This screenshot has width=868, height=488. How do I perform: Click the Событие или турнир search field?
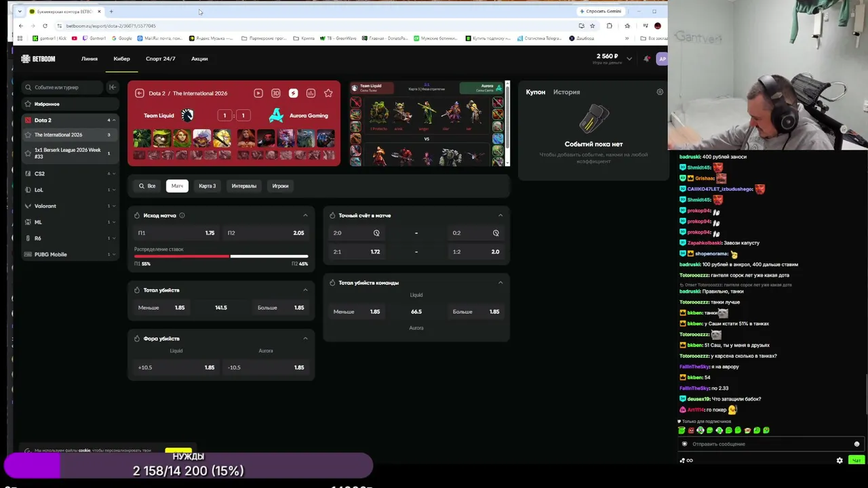coord(62,87)
